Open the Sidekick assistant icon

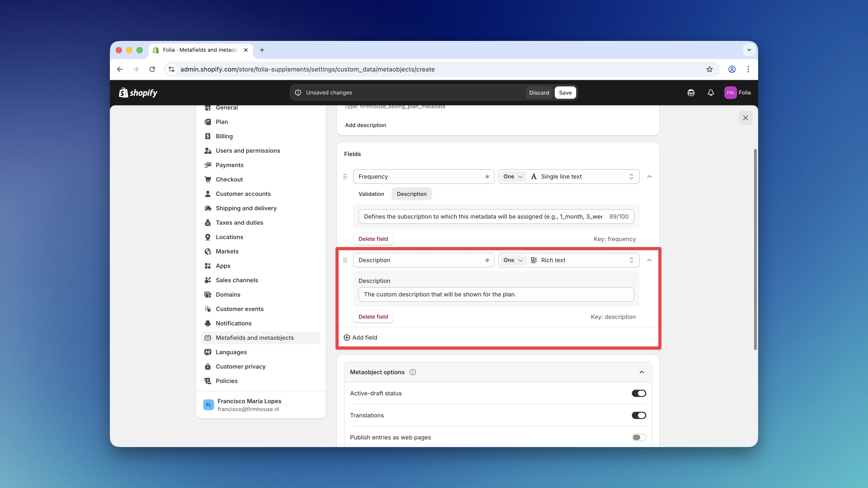tap(691, 93)
